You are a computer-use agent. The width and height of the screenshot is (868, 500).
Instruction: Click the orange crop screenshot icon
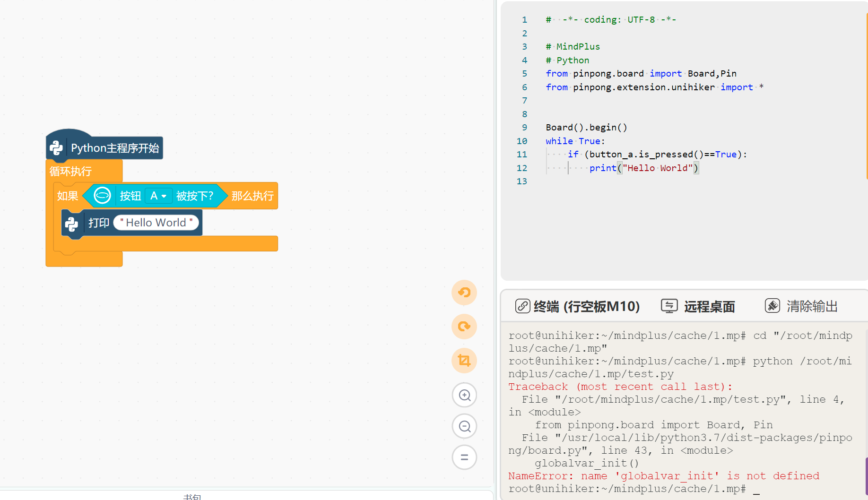point(464,361)
